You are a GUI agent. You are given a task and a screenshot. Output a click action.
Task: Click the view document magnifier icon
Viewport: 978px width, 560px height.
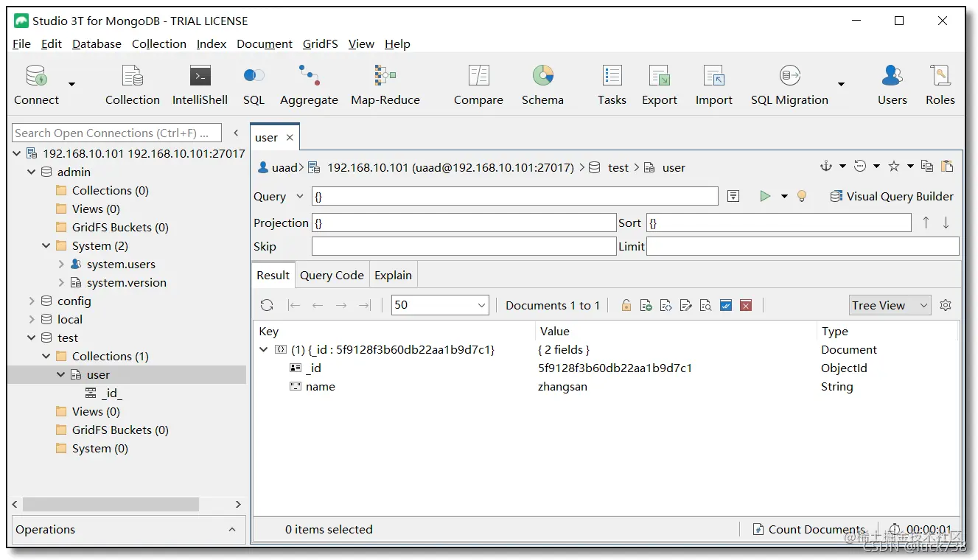click(x=706, y=305)
